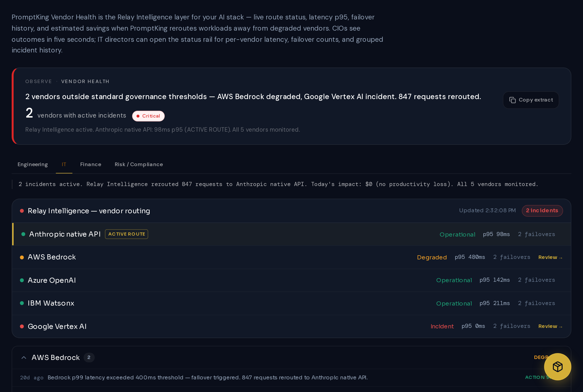Click the copy icon in Copy extract
Image resolution: width=583 pixels, height=392 pixels.
click(513, 100)
